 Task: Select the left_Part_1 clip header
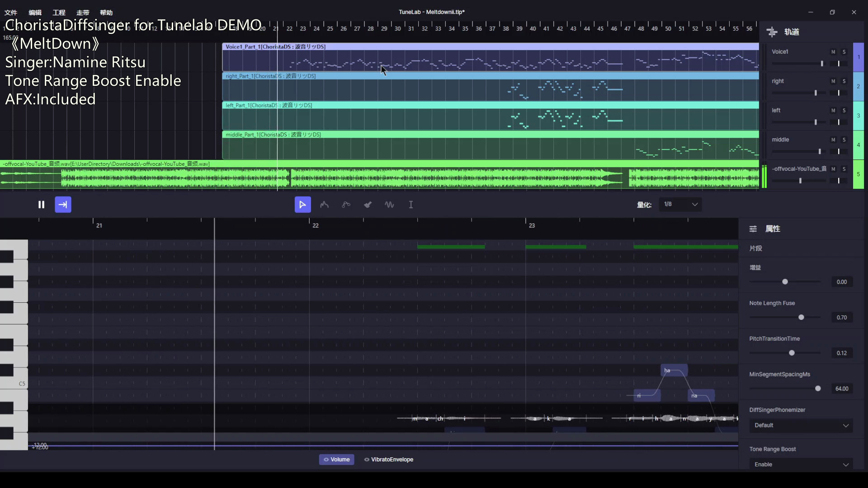tap(491, 105)
